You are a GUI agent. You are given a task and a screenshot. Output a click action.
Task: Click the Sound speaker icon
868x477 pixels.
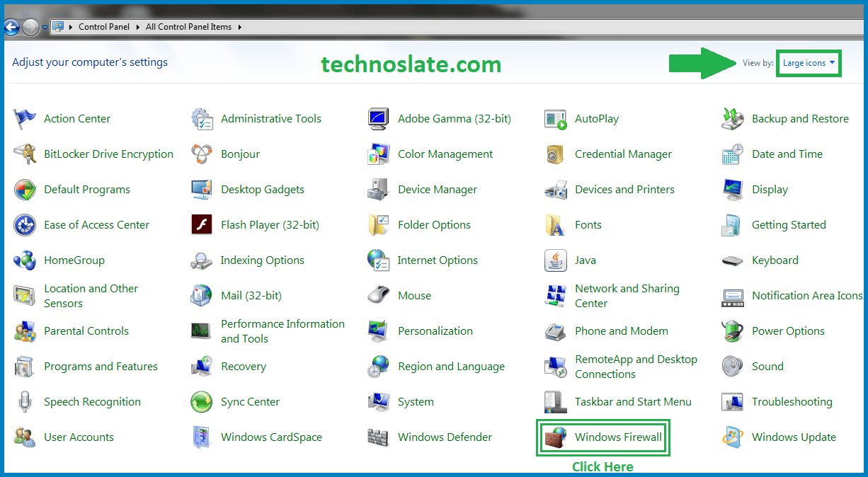(733, 367)
